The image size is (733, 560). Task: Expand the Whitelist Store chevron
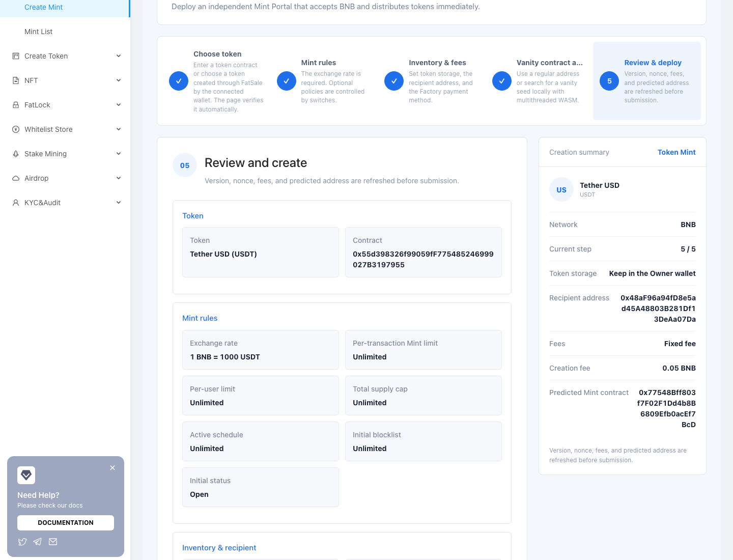point(119,129)
